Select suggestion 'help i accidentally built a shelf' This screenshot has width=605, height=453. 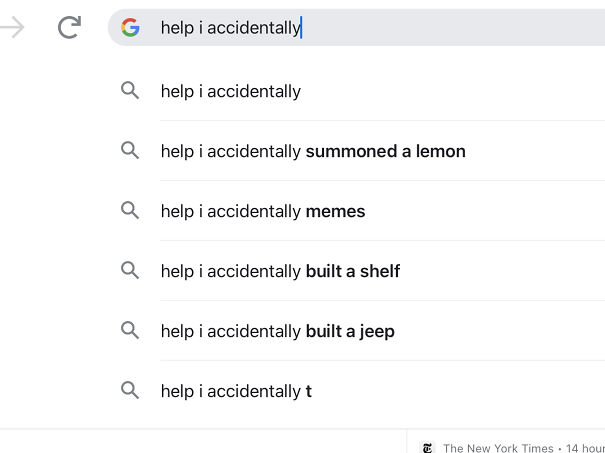point(280,271)
